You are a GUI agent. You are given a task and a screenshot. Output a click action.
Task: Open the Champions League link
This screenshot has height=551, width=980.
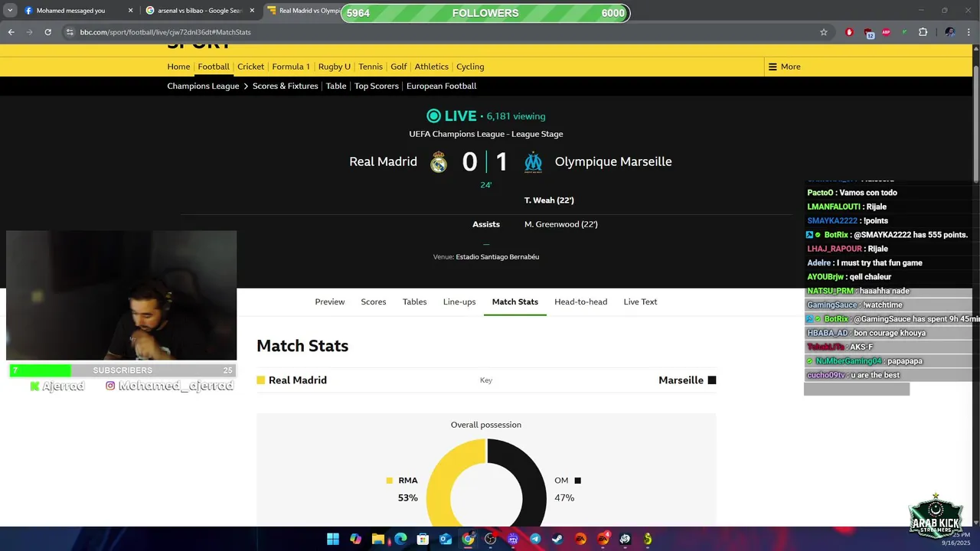pos(203,86)
